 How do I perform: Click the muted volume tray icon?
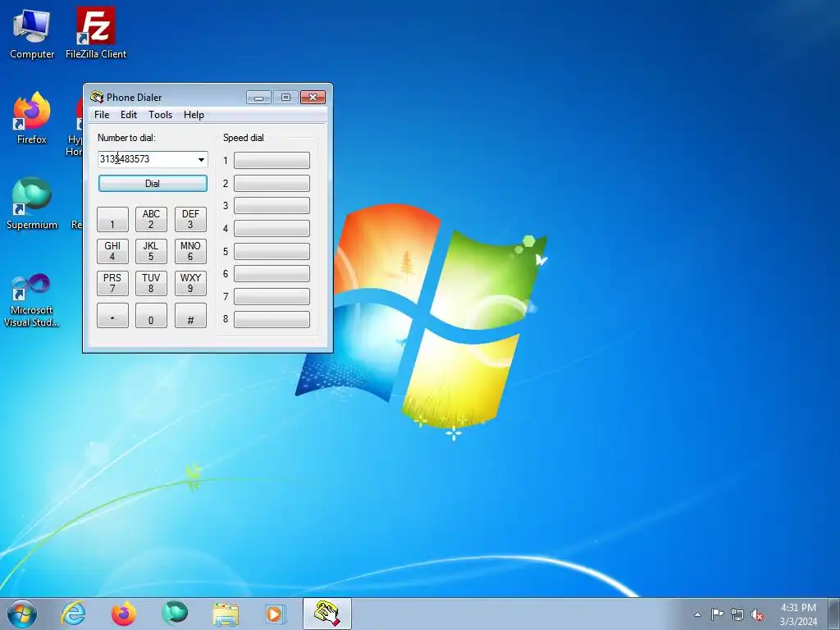click(x=757, y=615)
